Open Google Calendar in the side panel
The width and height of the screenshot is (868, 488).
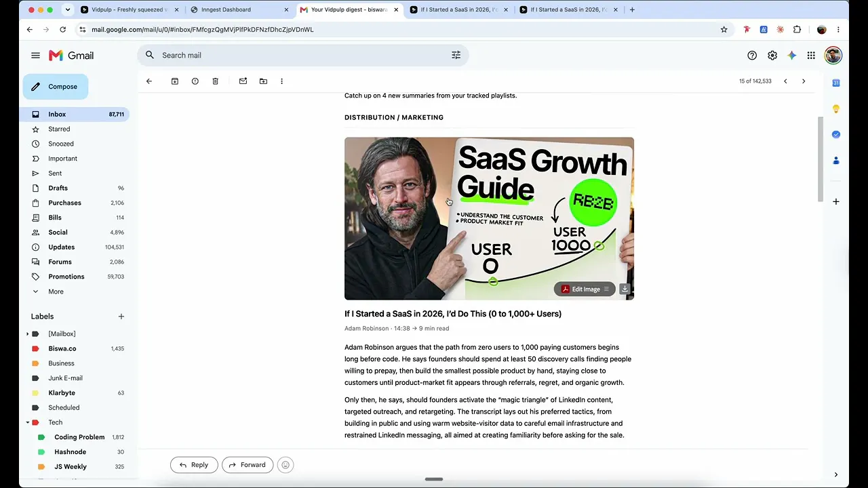coord(836,83)
